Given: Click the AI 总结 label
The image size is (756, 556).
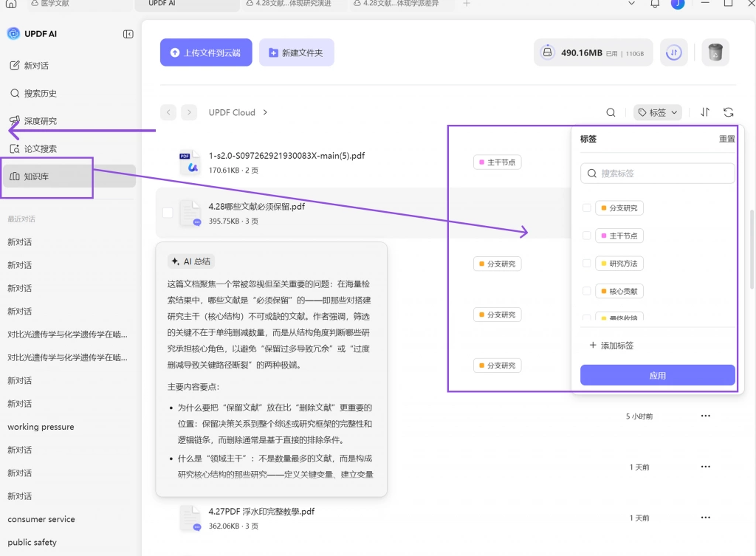Looking at the screenshot, I should pyautogui.click(x=191, y=261).
